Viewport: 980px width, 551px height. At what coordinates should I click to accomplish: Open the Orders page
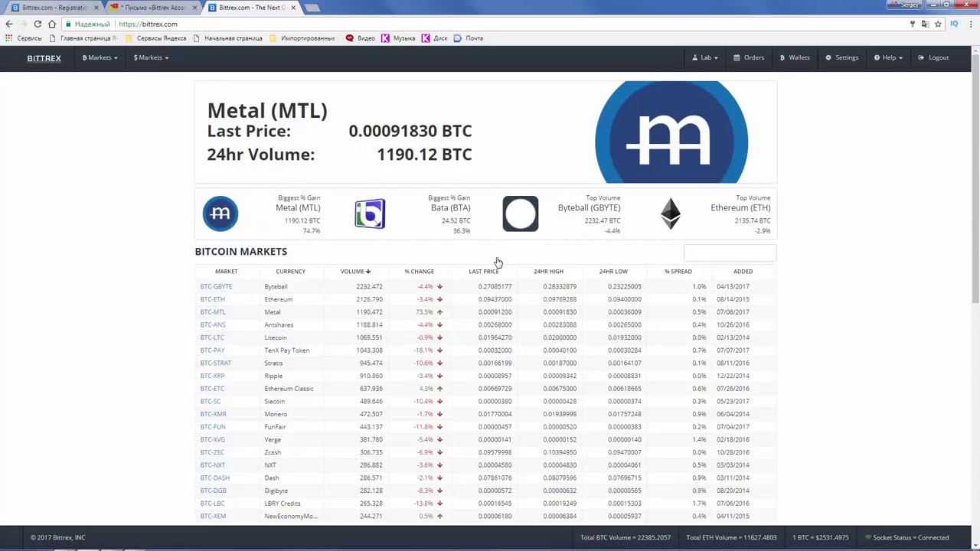(x=749, y=57)
